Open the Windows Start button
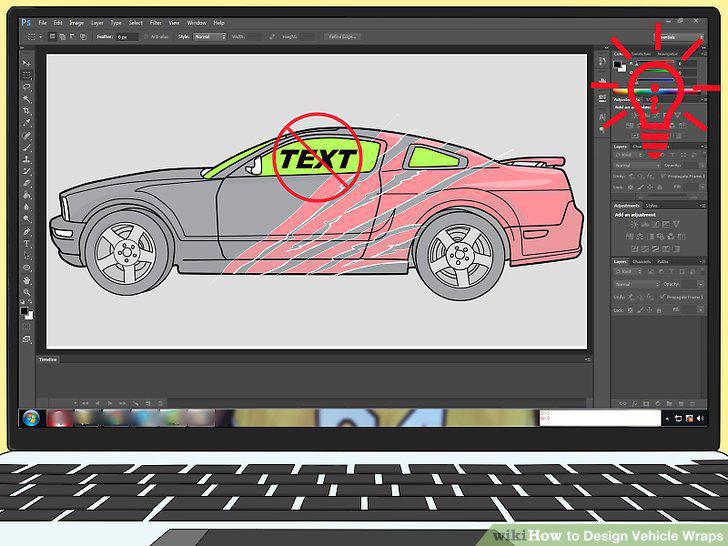This screenshot has height=546, width=728. point(31,418)
